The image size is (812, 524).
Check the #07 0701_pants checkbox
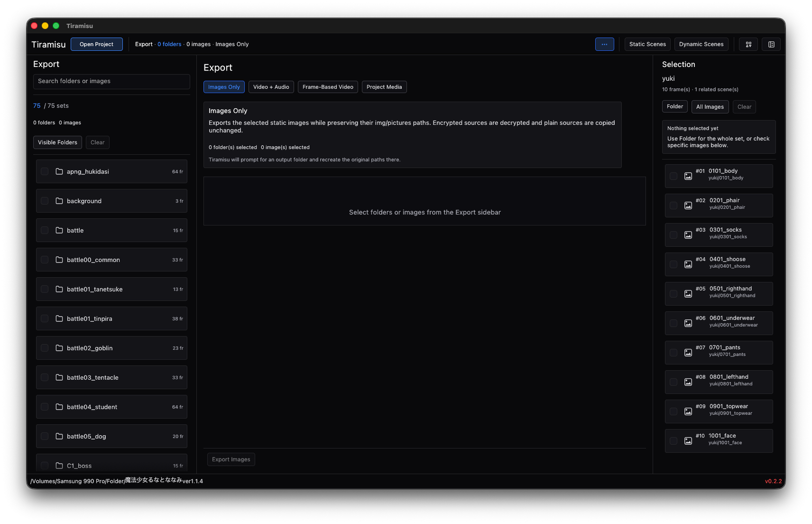673,353
